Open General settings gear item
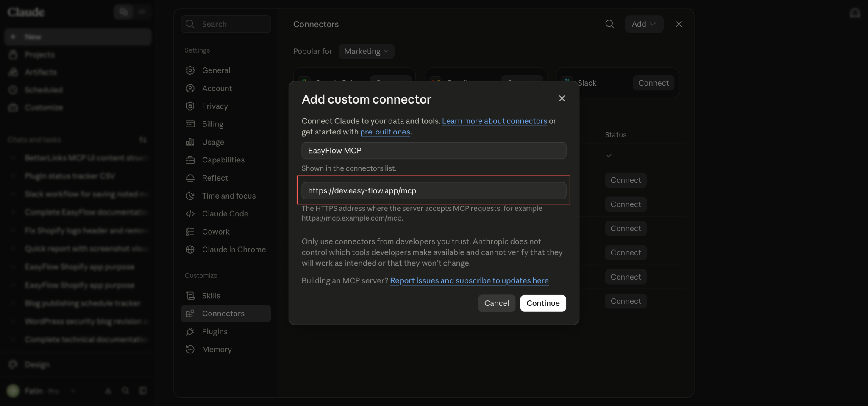The width and height of the screenshot is (868, 406). (x=225, y=70)
